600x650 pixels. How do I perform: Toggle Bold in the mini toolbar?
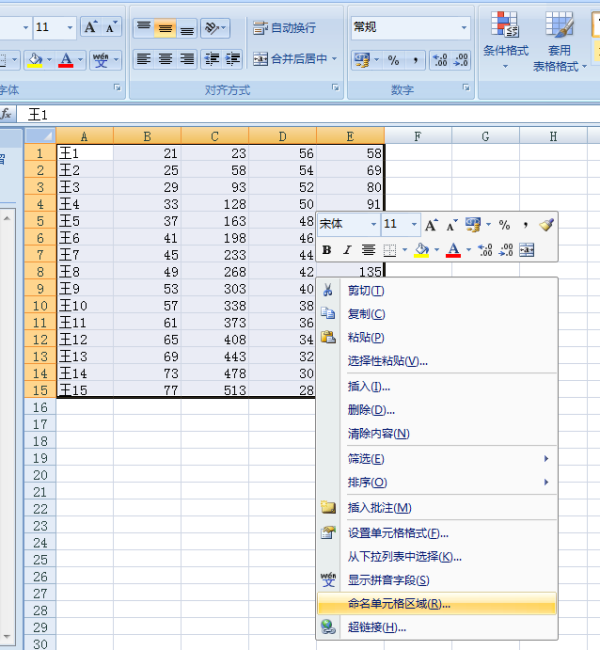[x=327, y=250]
